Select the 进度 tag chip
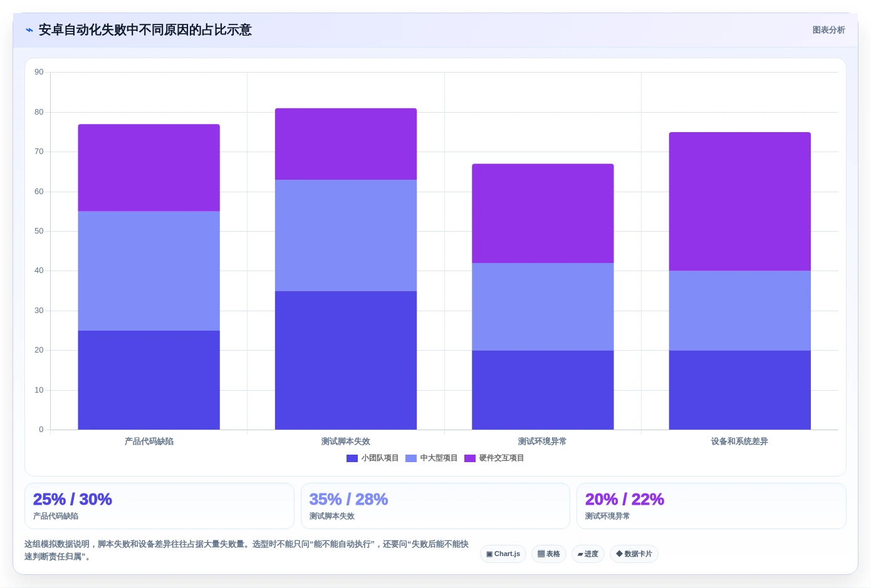Image resolution: width=871 pixels, height=588 pixels. (588, 554)
